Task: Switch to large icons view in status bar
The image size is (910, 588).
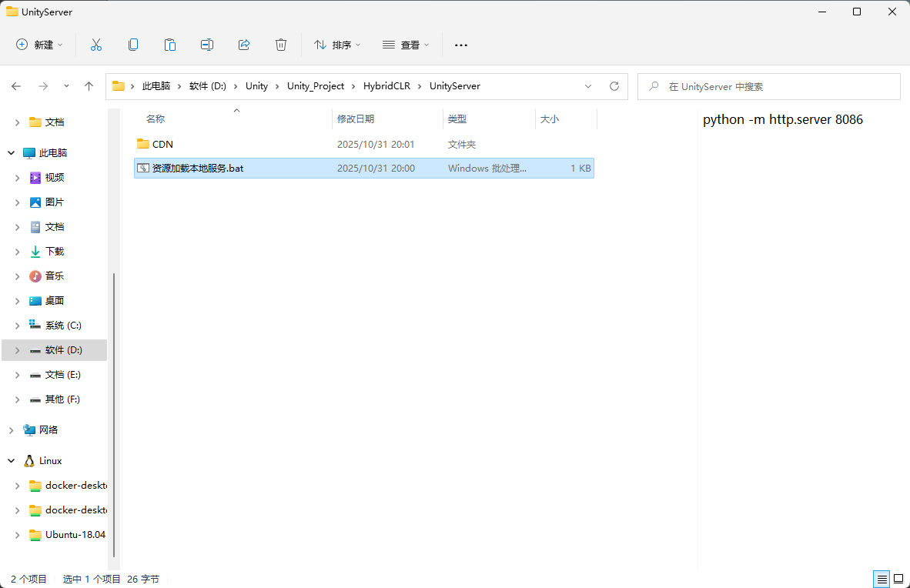Action: (898, 579)
